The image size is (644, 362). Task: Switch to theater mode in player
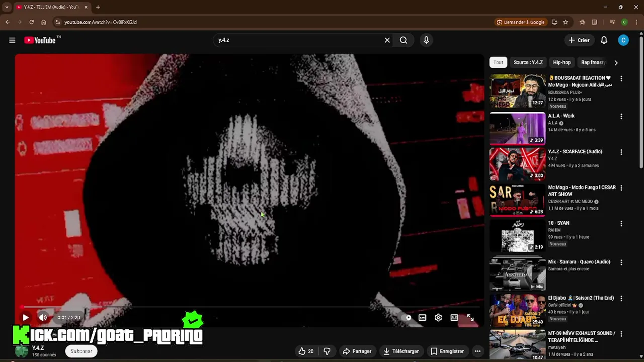(454, 318)
